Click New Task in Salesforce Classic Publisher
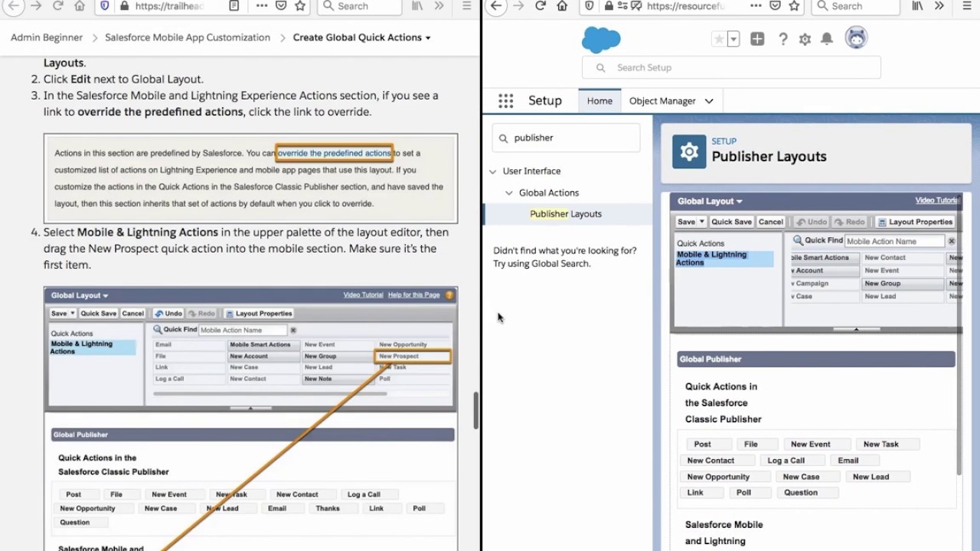 pos(881,444)
